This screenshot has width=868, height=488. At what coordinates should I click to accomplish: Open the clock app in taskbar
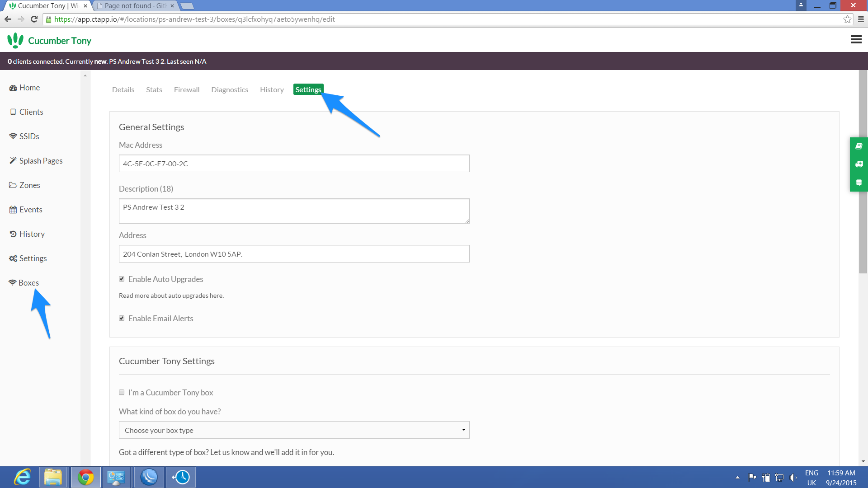[x=181, y=477]
